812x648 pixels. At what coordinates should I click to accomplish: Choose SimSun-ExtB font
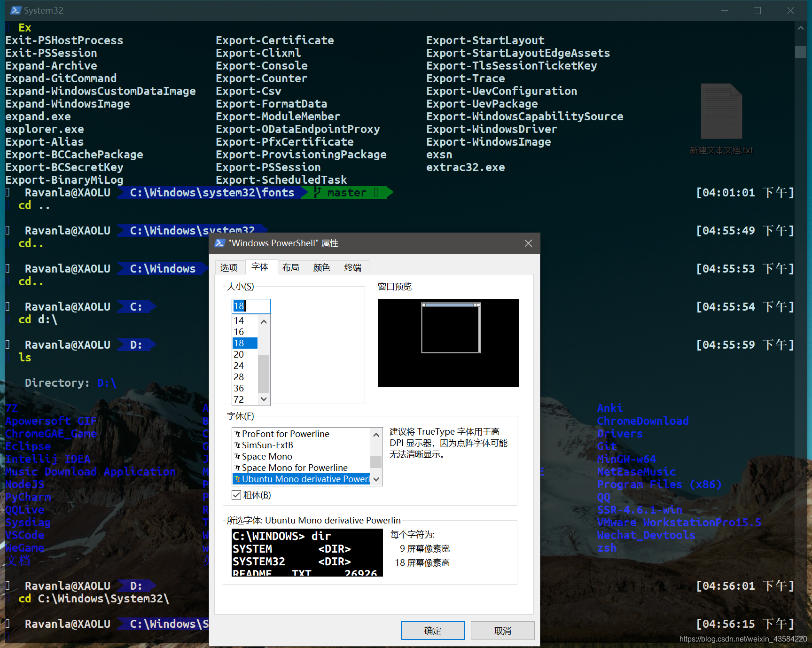point(301,445)
